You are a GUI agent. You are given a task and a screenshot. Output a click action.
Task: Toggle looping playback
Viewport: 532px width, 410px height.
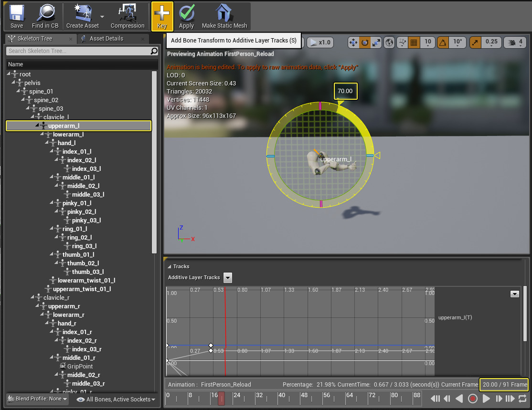(x=522, y=399)
